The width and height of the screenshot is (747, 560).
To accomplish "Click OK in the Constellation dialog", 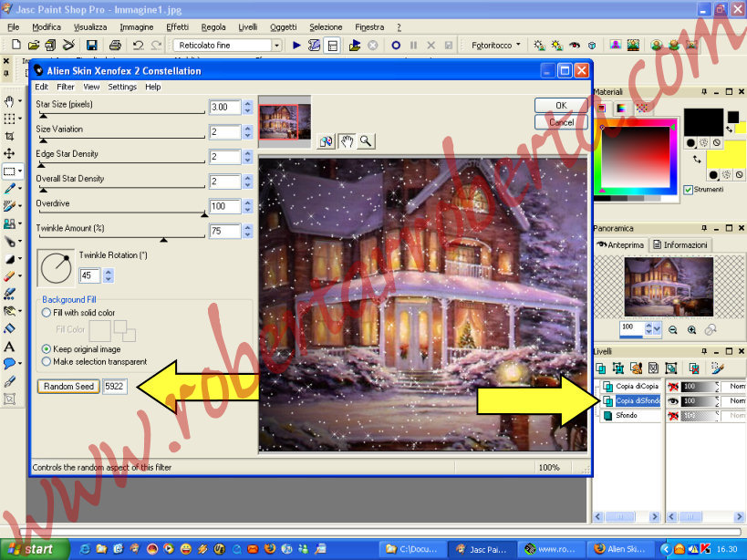I will coord(561,105).
